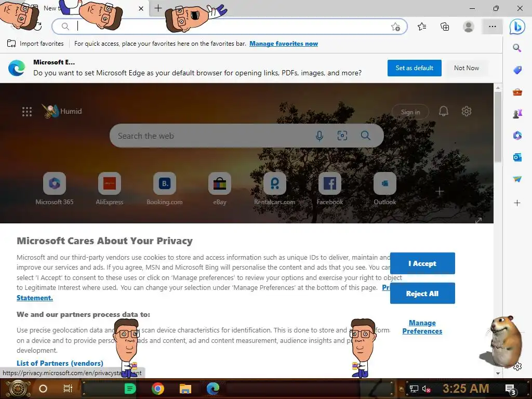This screenshot has height=399, width=532.
Task: Open the Statement. privacy link
Action: coord(35,298)
